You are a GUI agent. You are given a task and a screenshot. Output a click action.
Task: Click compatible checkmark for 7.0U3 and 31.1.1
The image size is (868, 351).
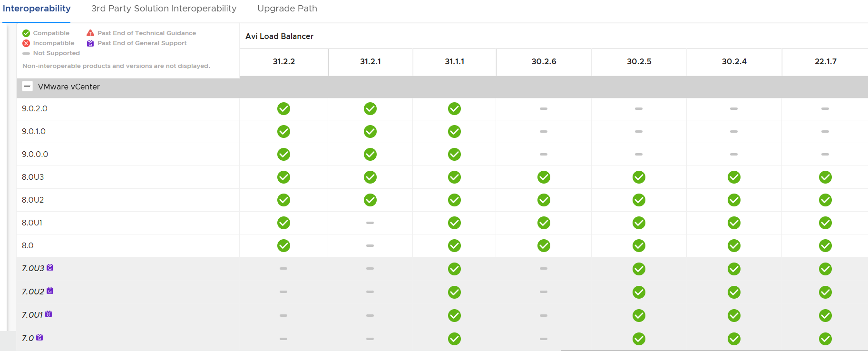coord(454,269)
